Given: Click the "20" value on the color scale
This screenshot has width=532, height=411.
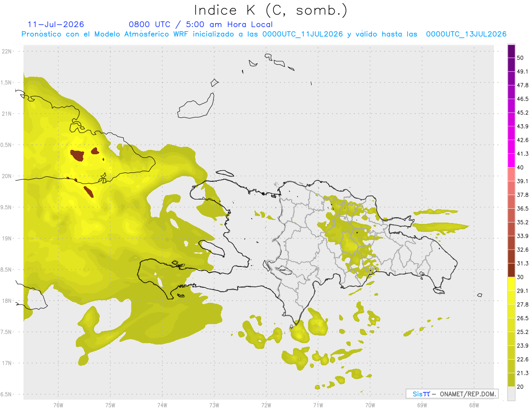Looking at the screenshot, I should click(520, 387).
